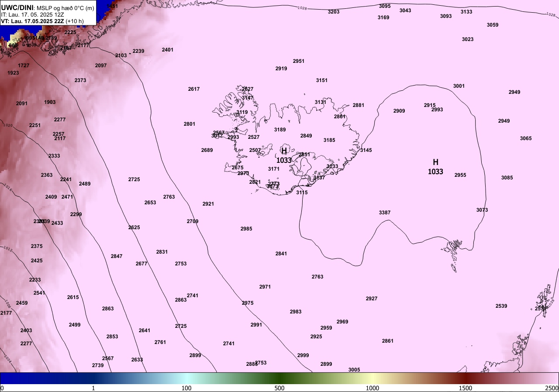
Task: Click the height value 2401
Action: [168, 50]
